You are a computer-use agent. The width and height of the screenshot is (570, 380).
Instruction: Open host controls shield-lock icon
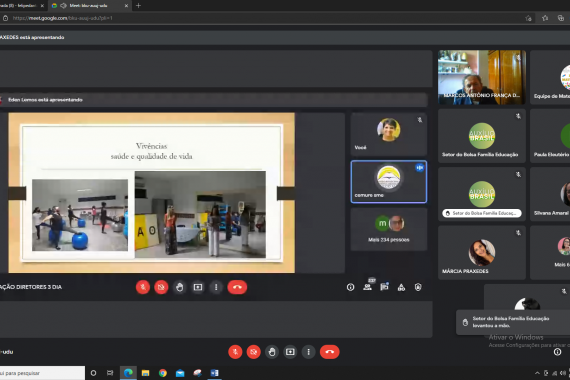click(x=418, y=287)
